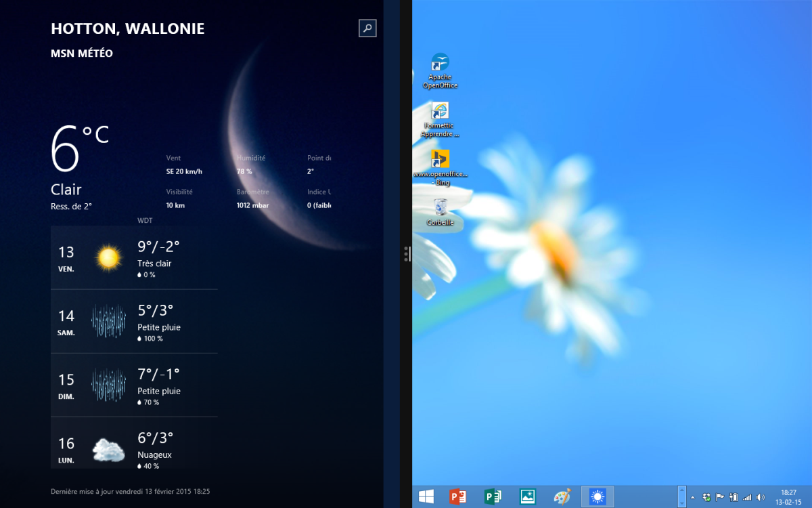Screen dimensions: 812x508
Task: Click the Clair condition text
Action: (66, 190)
